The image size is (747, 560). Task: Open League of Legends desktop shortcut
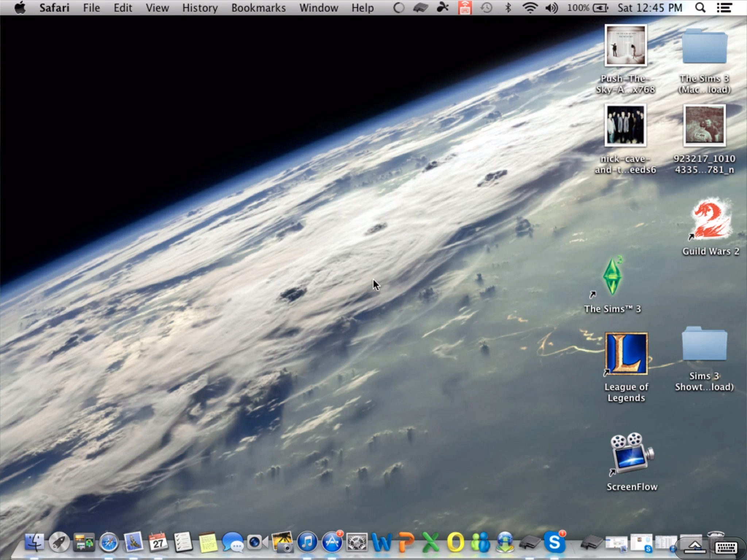626,354
